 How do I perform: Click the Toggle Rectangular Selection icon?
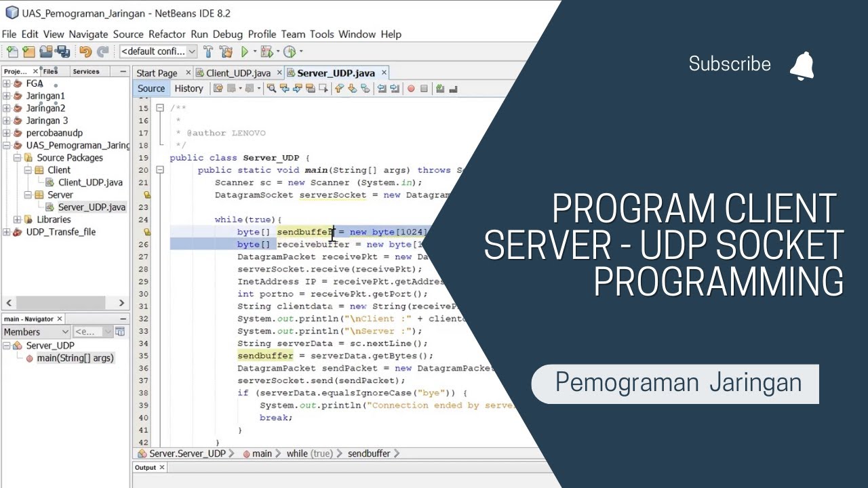click(323, 88)
